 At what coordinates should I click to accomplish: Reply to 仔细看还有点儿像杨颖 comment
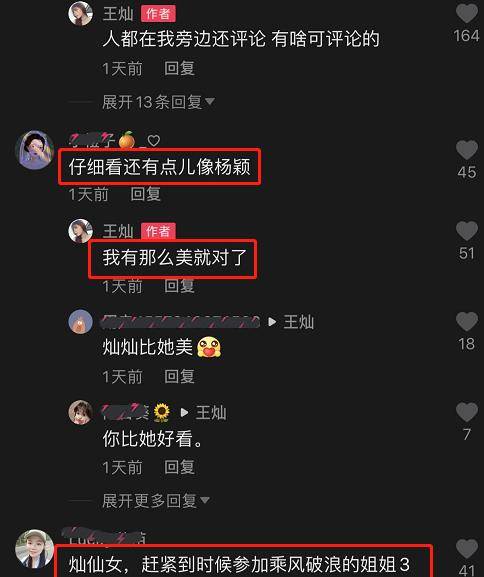click(146, 194)
